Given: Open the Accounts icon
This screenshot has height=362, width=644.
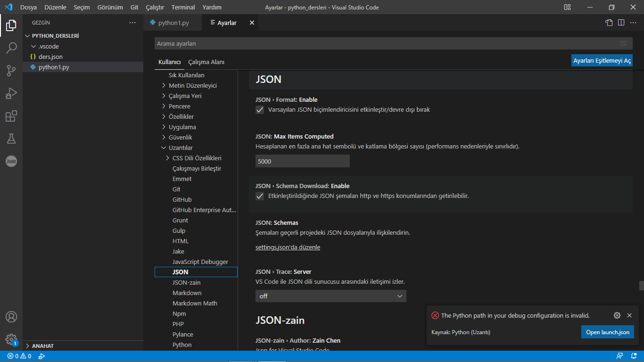Looking at the screenshot, I should coord(11,317).
